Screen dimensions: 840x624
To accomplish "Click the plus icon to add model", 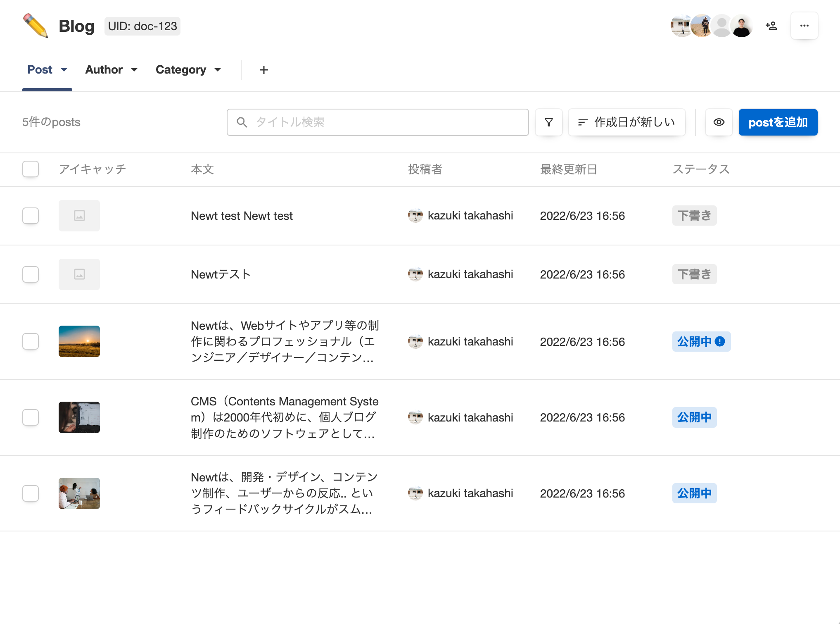I will (263, 70).
